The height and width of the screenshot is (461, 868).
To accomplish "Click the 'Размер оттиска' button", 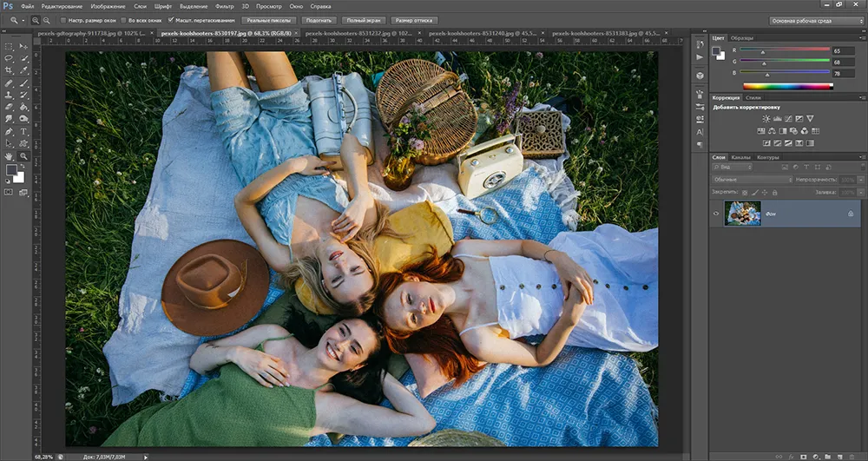I will [415, 21].
